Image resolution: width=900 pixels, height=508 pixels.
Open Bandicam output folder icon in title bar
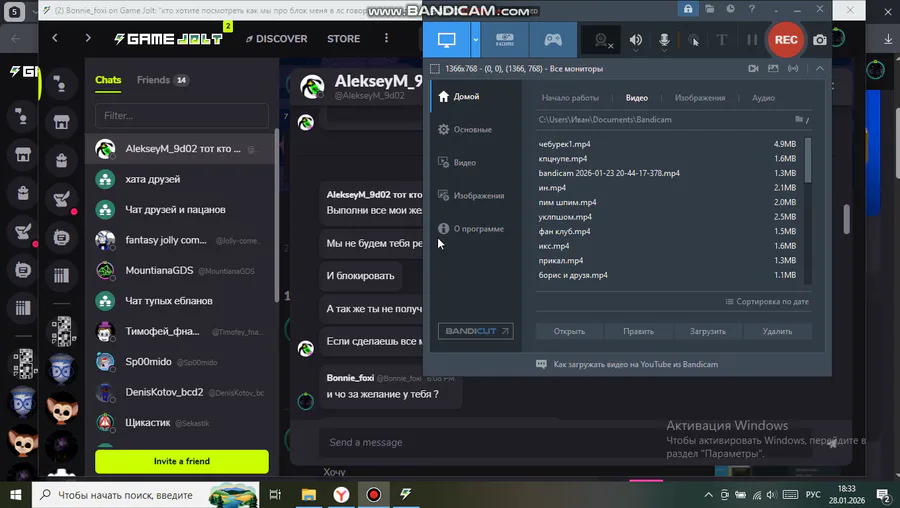coord(709,9)
